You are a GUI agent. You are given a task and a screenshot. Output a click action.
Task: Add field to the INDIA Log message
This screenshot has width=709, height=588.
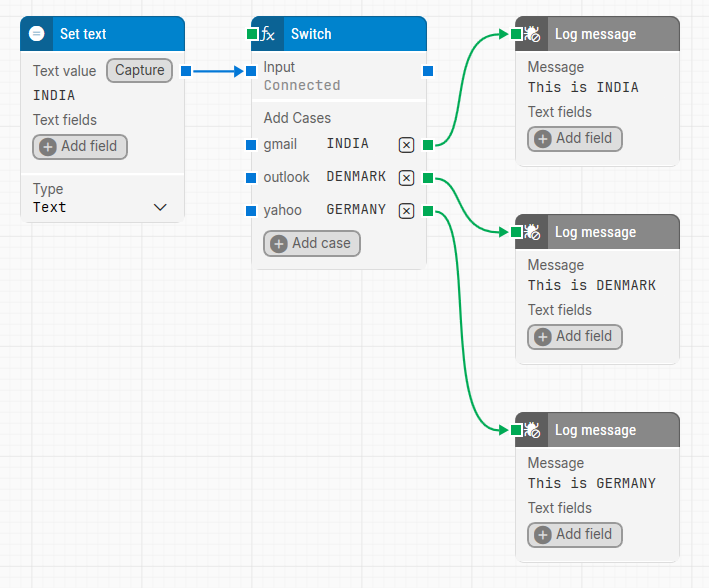pos(575,138)
